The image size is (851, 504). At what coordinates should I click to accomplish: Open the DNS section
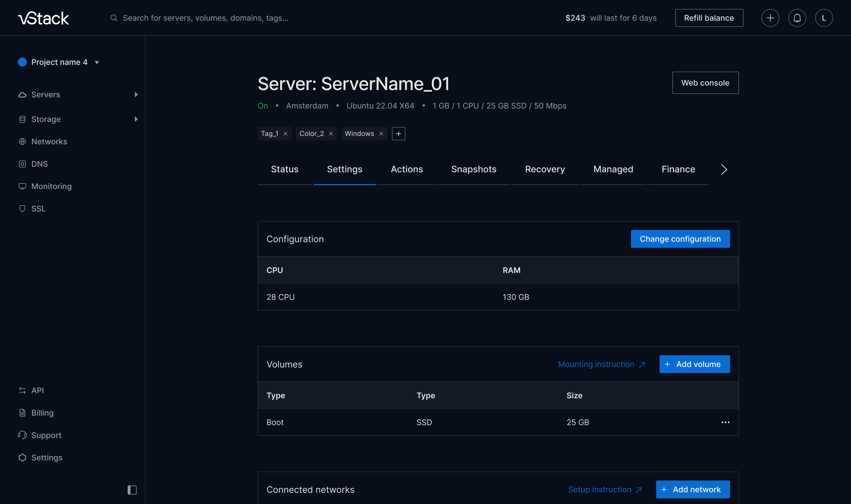click(39, 164)
